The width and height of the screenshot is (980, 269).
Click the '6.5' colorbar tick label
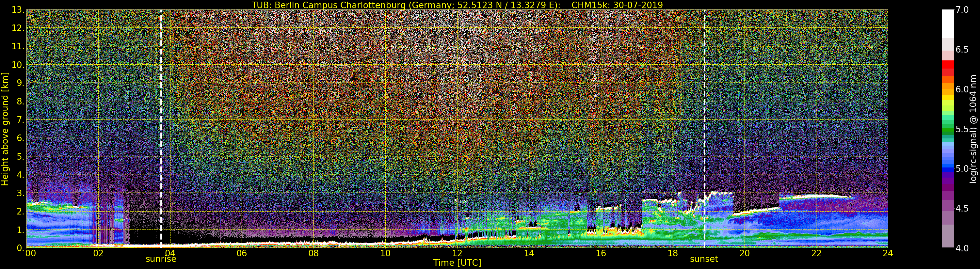[x=962, y=50]
